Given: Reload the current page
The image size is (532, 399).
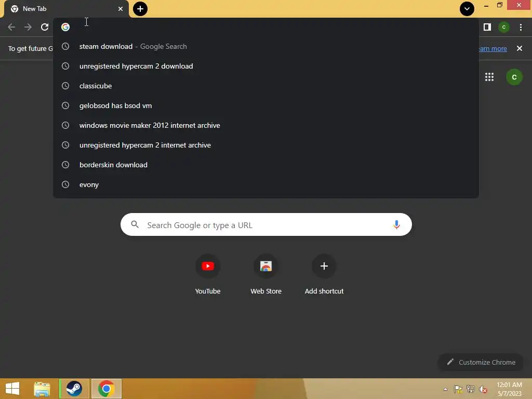Looking at the screenshot, I should [x=45, y=27].
